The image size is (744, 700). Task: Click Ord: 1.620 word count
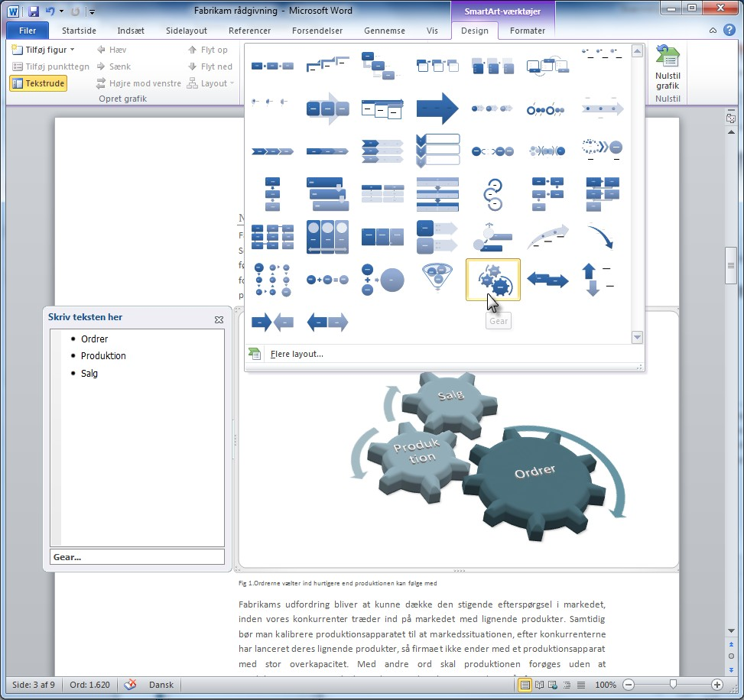pyautogui.click(x=89, y=685)
